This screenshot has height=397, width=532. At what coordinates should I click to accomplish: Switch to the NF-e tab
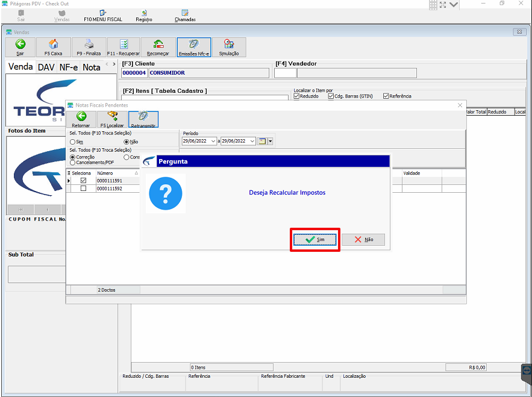(69, 67)
